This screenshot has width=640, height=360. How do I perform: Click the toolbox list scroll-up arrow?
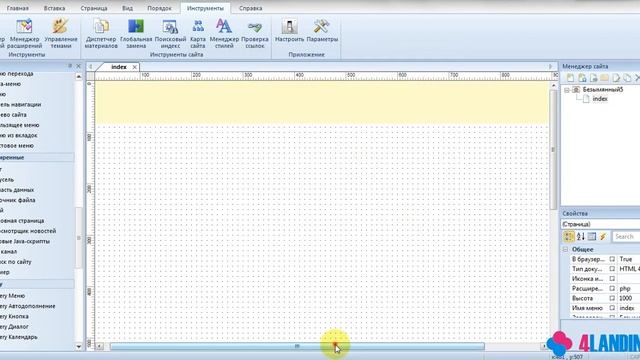(x=79, y=76)
